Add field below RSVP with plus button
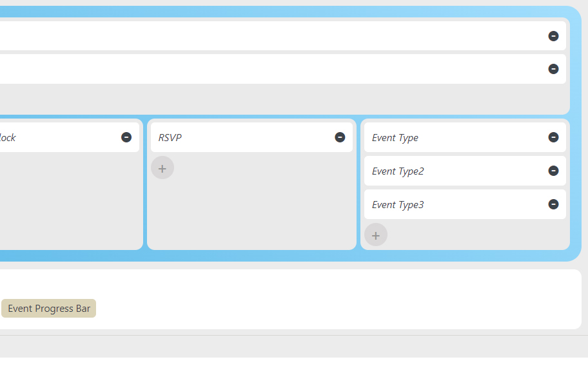Viewport: 588px width, 384px height. [x=162, y=168]
